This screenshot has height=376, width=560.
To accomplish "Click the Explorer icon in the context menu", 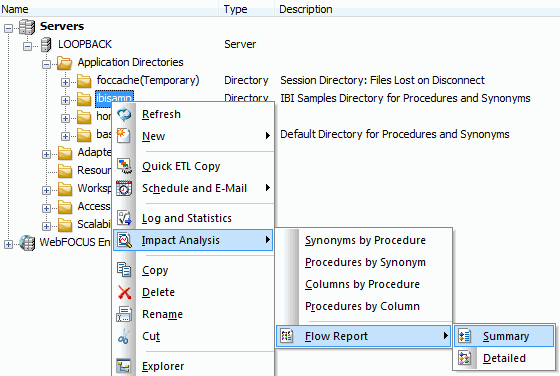I will (x=124, y=366).
